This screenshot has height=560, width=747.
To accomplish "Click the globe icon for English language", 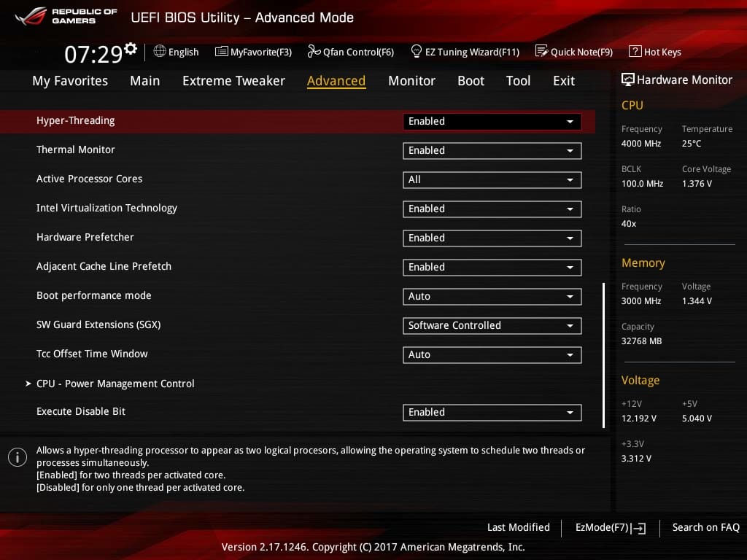I will click(x=160, y=52).
